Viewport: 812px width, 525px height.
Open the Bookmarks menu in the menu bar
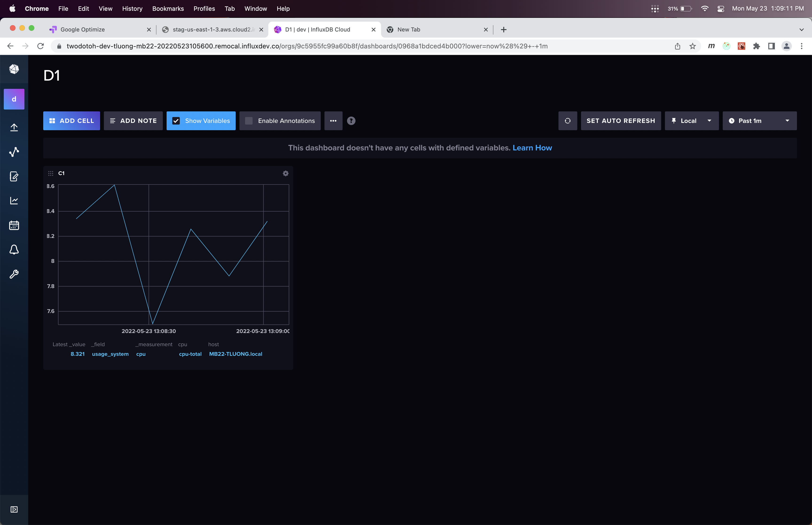(168, 8)
